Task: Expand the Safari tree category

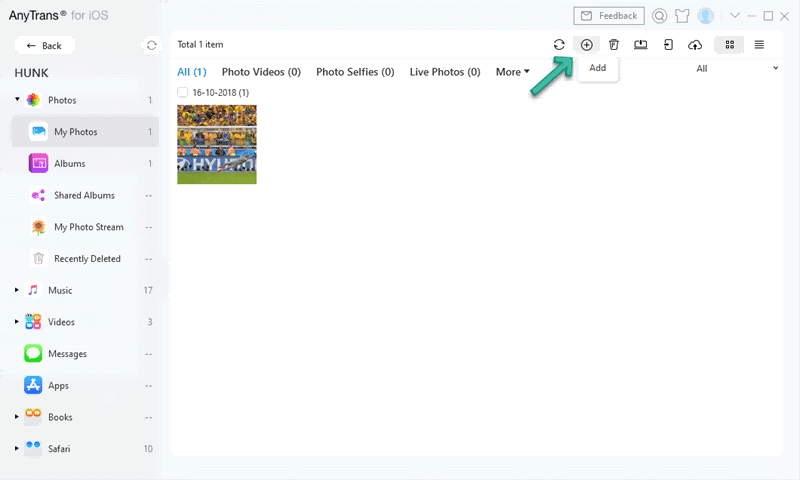Action: (17, 448)
